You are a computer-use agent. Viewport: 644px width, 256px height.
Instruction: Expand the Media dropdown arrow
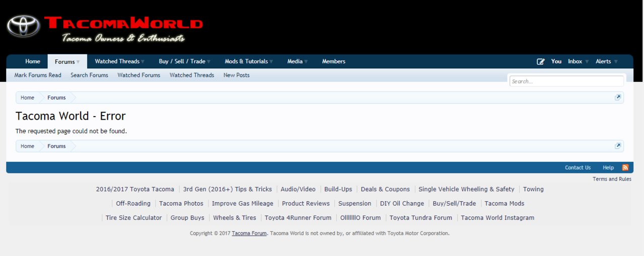coord(306,61)
